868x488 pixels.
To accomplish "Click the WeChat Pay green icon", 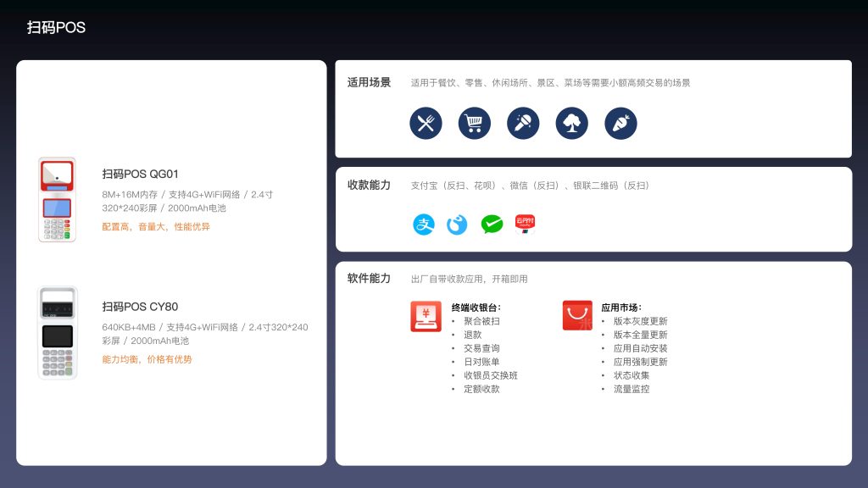I will click(492, 224).
